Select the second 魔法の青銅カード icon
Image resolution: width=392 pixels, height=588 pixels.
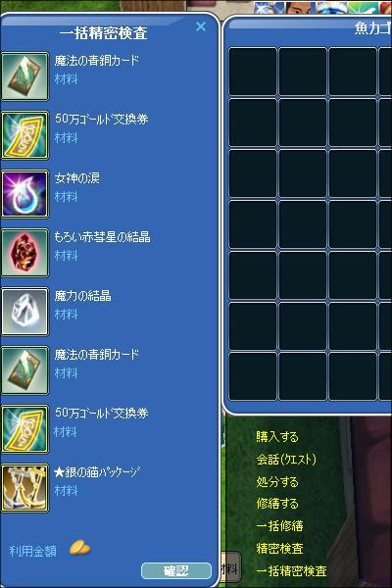click(x=24, y=370)
